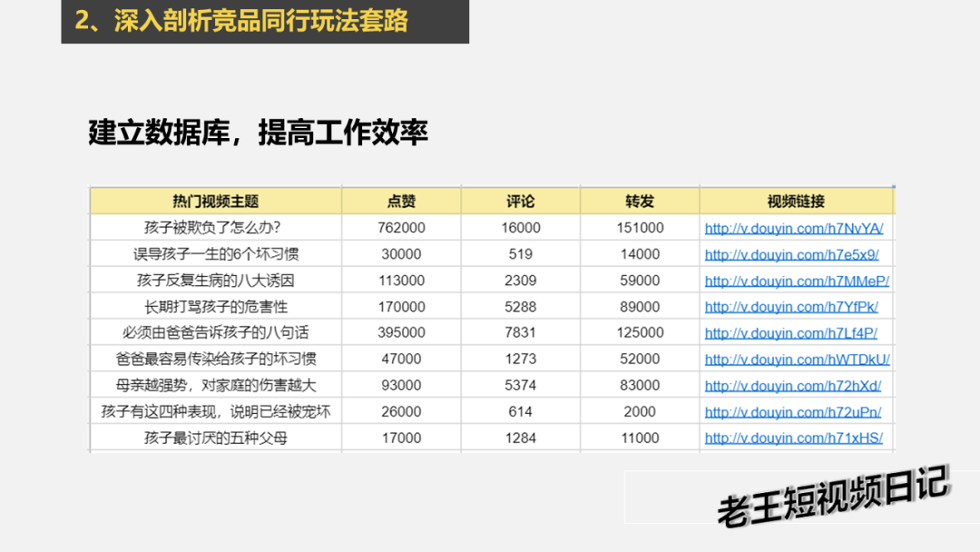The height and width of the screenshot is (552, 980).
Task: Select the 热门视频主题 column header
Action: pyautogui.click(x=216, y=202)
